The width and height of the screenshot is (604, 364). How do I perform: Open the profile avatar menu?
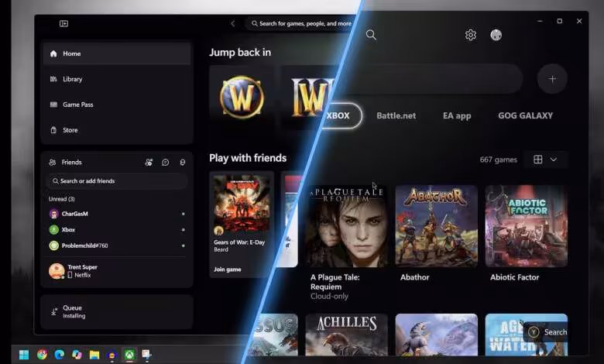pyautogui.click(x=496, y=35)
